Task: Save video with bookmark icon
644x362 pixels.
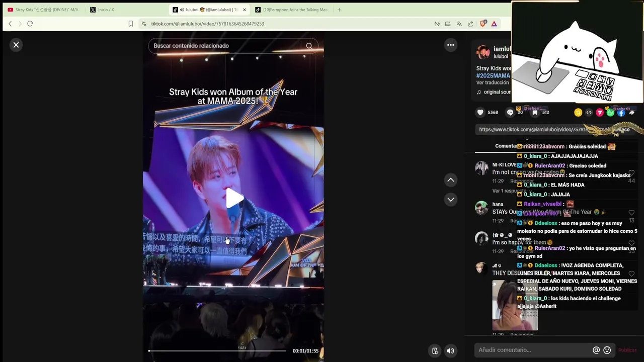Action: [x=535, y=113]
